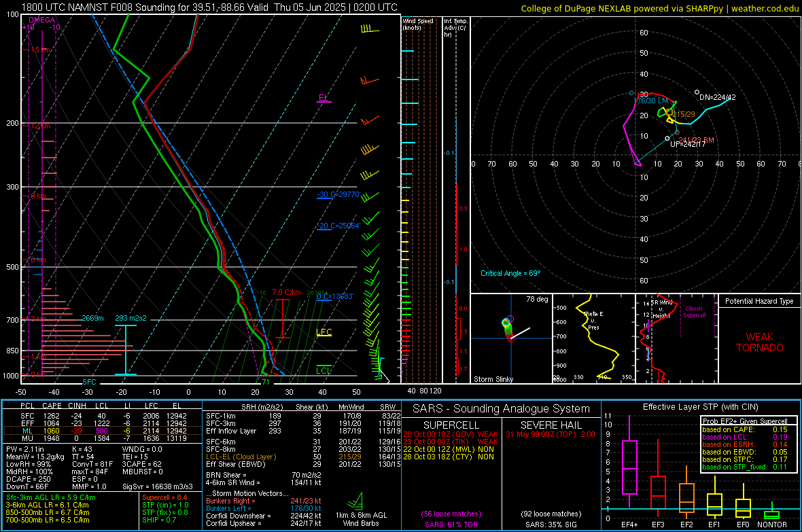Click the 'WEAK TORNADO' hazard text
This screenshot has width=802, height=532.
pyautogui.click(x=760, y=342)
